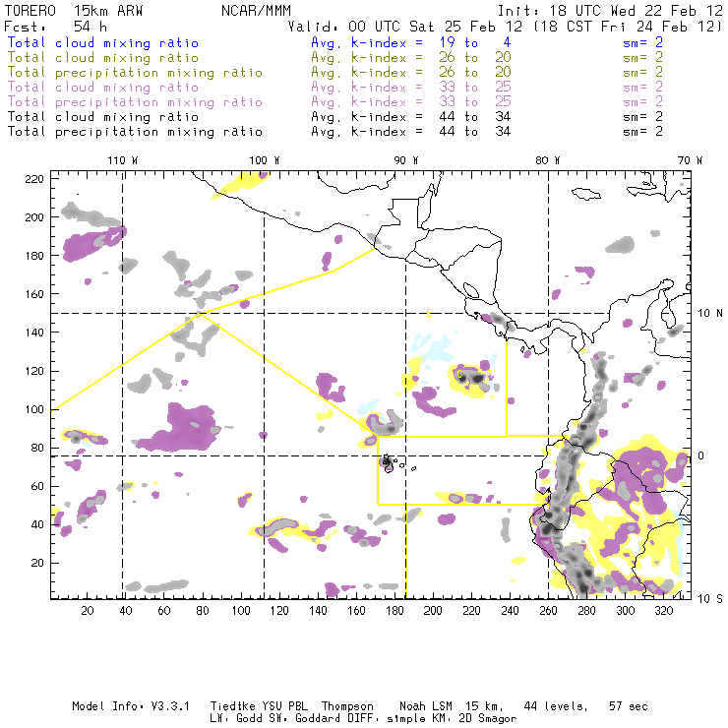Click the "70 W" longitude label
The width and height of the screenshot is (728, 728).
coord(690,160)
